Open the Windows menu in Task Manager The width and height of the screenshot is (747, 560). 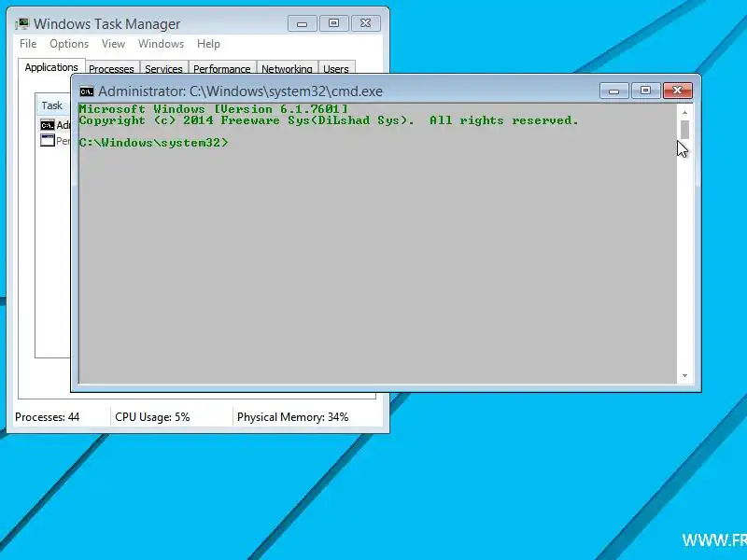(161, 44)
